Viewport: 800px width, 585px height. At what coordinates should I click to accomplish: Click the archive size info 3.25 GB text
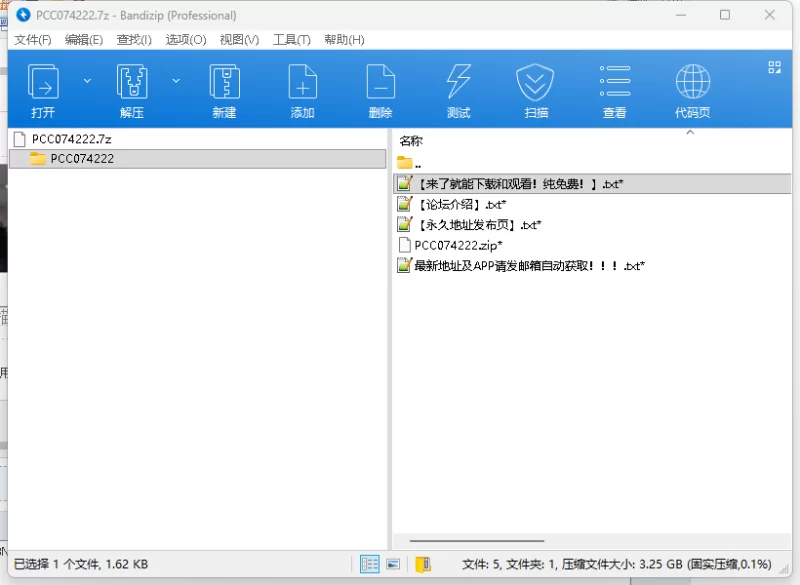click(616, 564)
